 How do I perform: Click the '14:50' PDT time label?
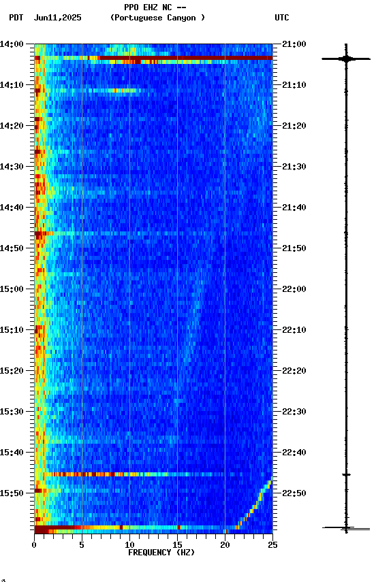tap(12, 248)
